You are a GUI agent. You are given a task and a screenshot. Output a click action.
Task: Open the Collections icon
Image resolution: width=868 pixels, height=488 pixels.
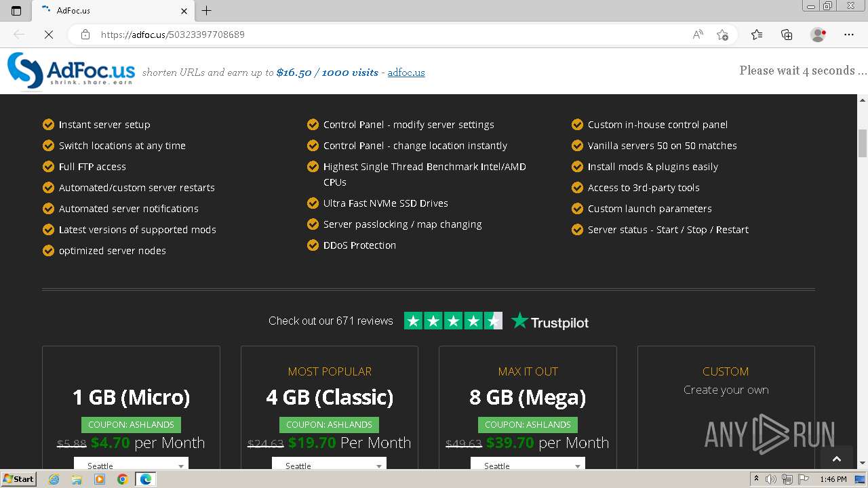click(787, 35)
